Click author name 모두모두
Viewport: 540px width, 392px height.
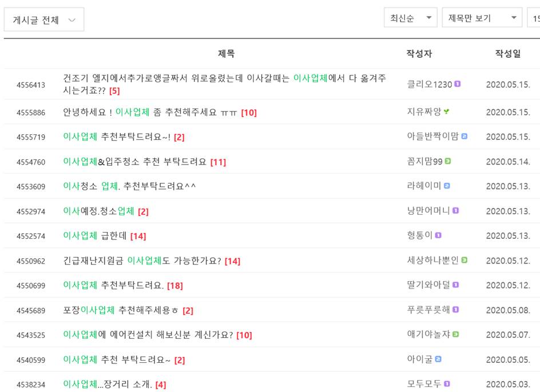424,384
